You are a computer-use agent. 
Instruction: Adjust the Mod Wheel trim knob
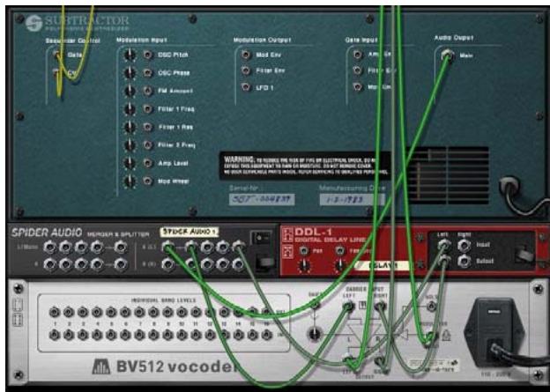130,181
